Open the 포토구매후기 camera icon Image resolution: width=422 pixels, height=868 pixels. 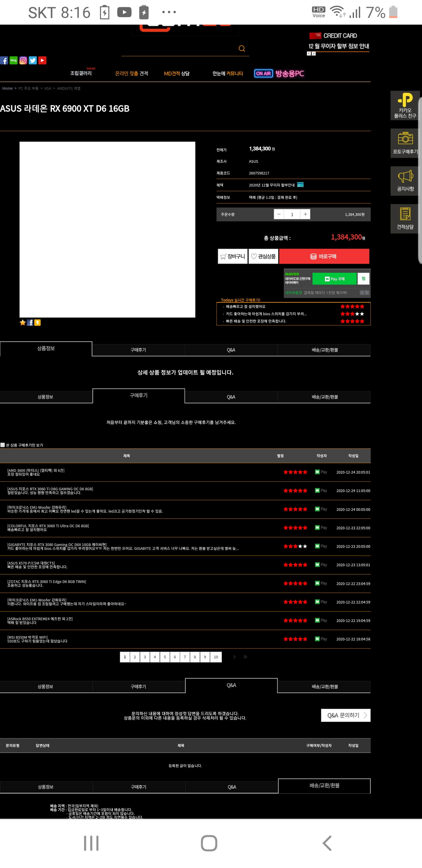tap(405, 143)
